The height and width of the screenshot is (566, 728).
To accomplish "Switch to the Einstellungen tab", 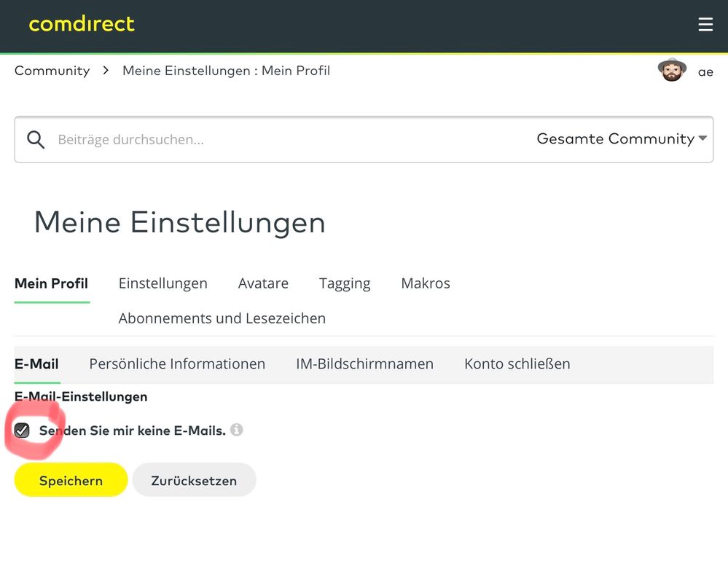I will pos(163,283).
